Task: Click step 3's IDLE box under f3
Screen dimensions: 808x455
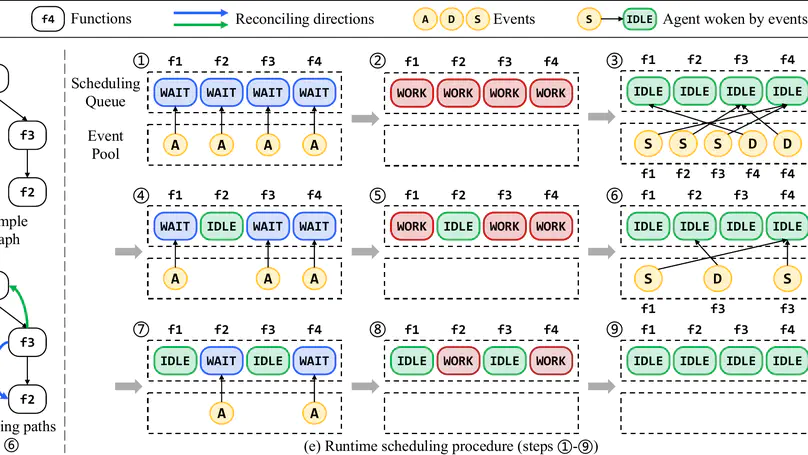Action: (741, 91)
